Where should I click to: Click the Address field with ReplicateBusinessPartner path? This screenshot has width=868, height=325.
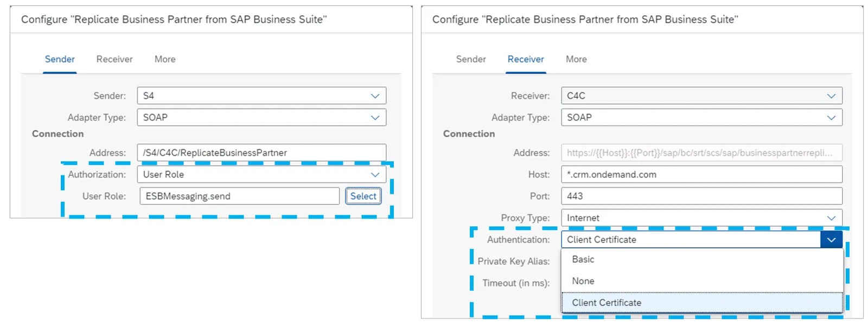click(x=261, y=152)
